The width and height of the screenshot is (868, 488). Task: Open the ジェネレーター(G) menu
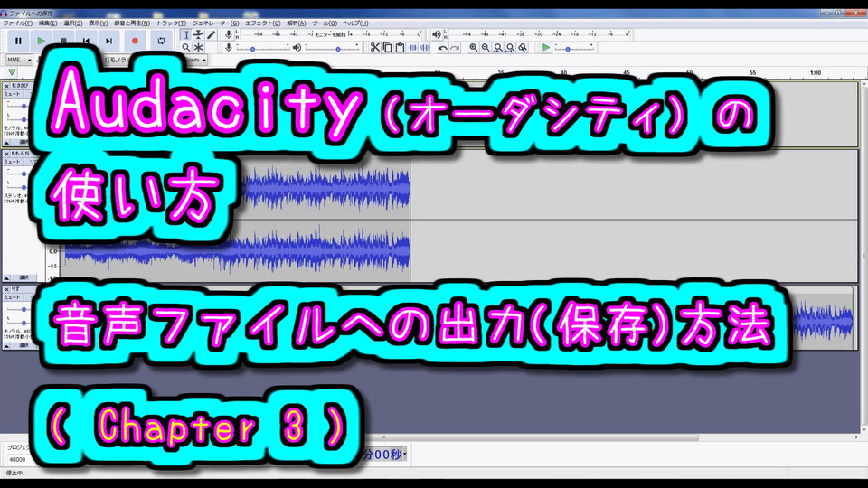tap(215, 23)
